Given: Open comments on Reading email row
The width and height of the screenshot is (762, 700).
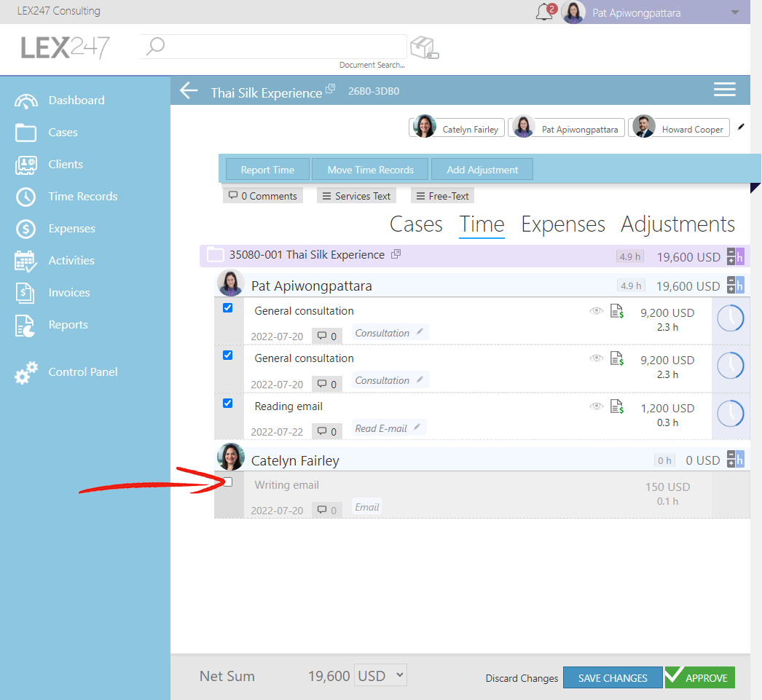Looking at the screenshot, I should point(326,431).
